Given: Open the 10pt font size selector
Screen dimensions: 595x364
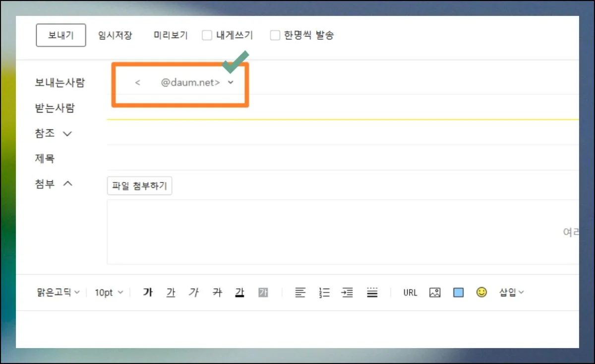Looking at the screenshot, I should pos(107,292).
